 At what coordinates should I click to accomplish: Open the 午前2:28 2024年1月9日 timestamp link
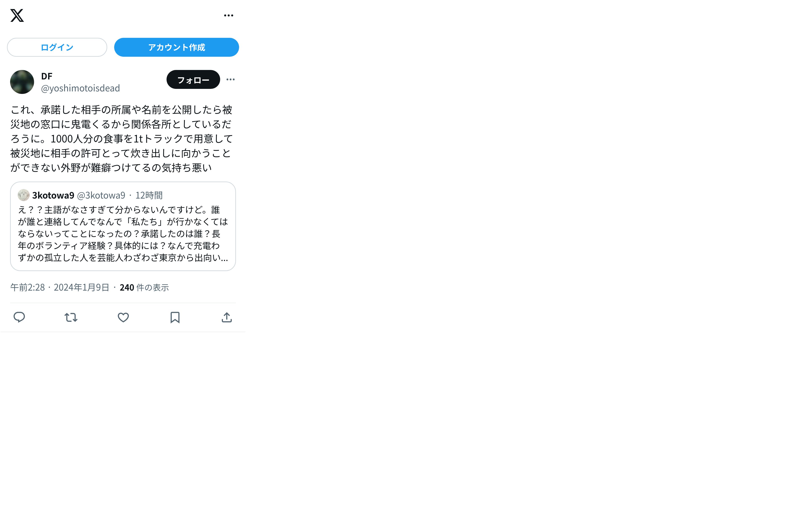pos(60,287)
